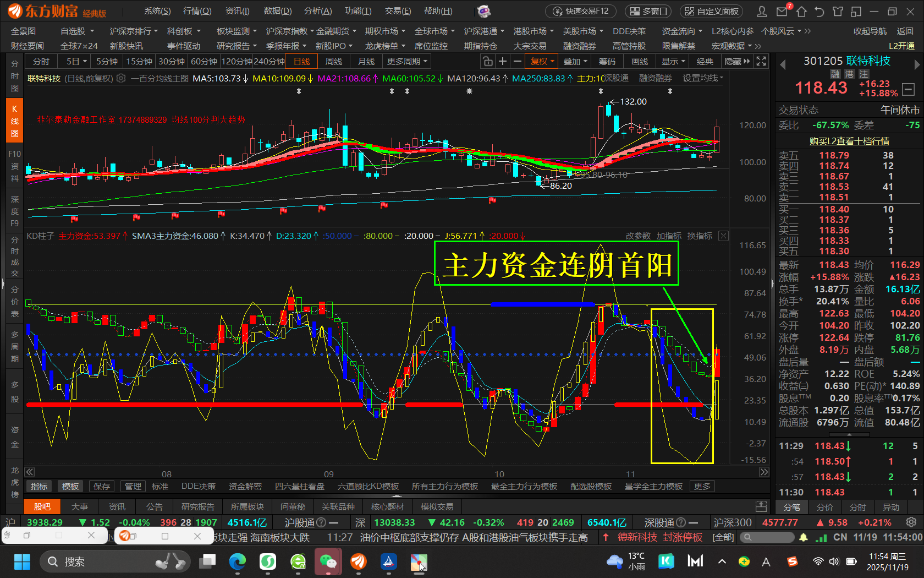Open the 分析(A) menu
Image resolution: width=924 pixels, height=578 pixels.
point(318,11)
